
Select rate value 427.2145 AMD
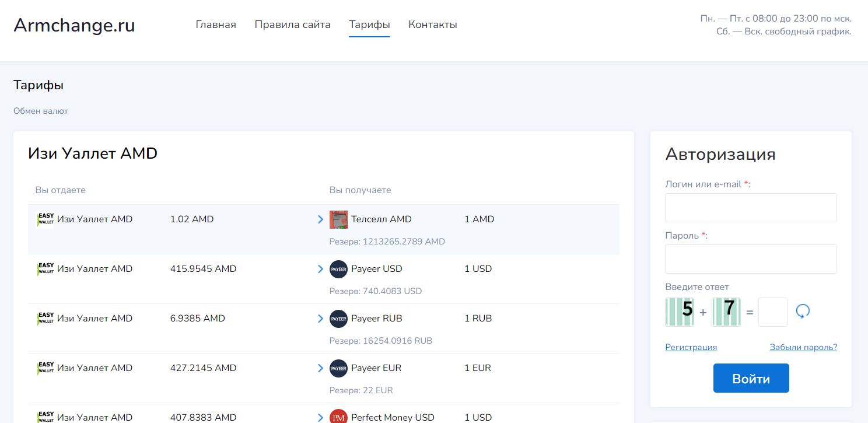click(203, 368)
